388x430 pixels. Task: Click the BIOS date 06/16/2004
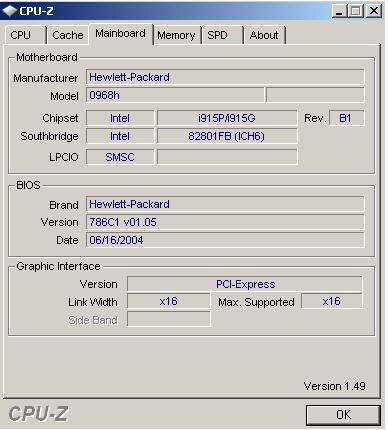point(225,240)
